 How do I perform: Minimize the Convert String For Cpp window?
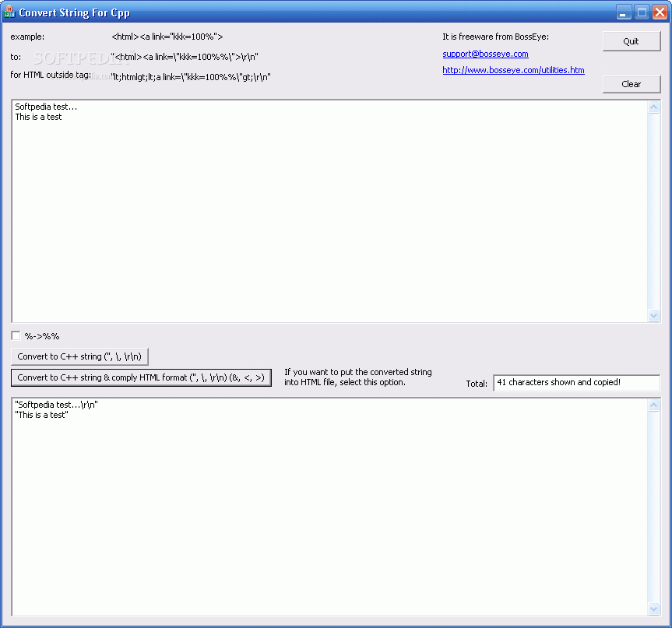[x=624, y=12]
